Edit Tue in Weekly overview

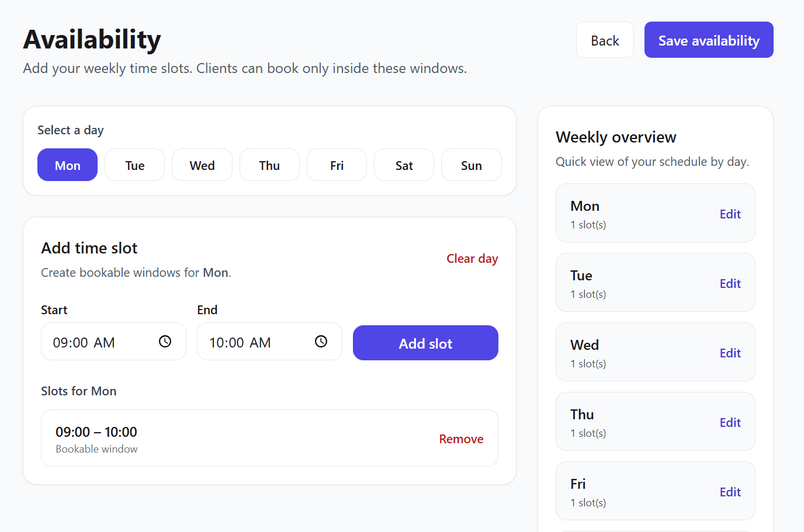pyautogui.click(x=730, y=284)
